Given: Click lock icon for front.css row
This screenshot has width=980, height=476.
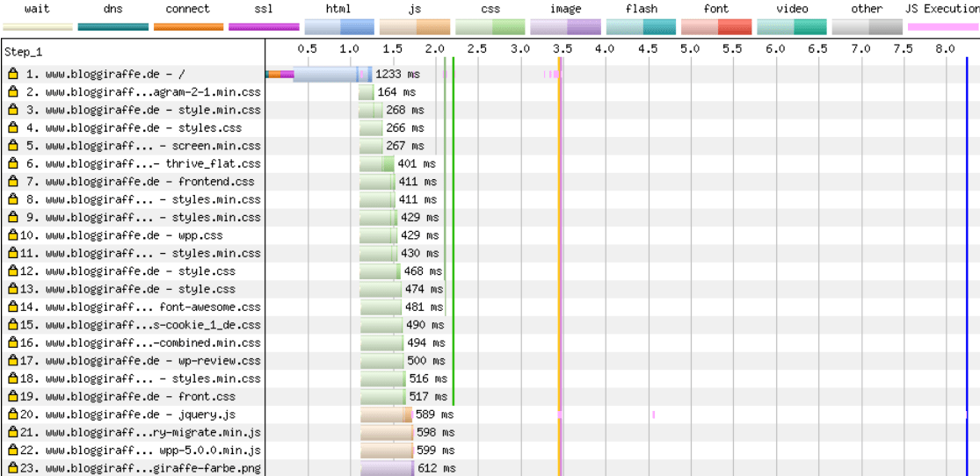Looking at the screenshot, I should [13, 396].
